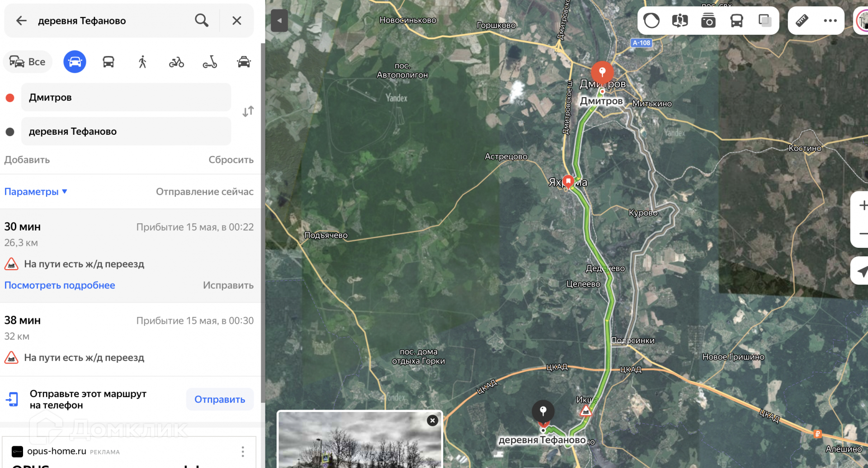Open the opus-home.ru ad link
Screen dimensions: 868x468
click(x=57, y=451)
